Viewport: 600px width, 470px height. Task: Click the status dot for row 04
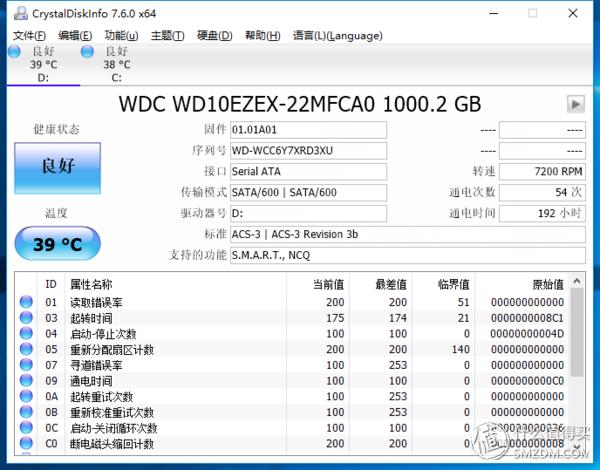26,333
